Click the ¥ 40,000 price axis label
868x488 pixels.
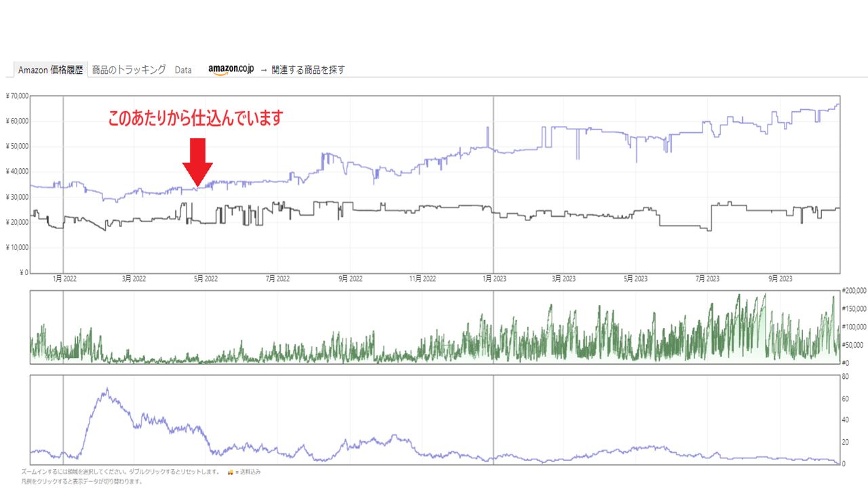17,171
